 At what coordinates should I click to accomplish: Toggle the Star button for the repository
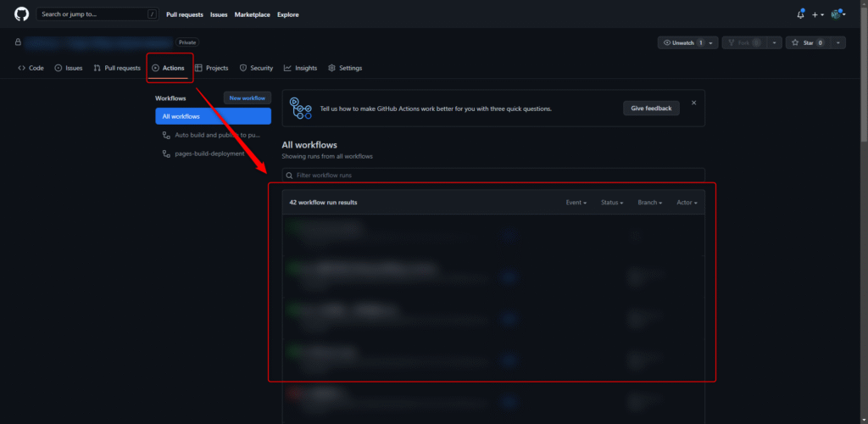coord(806,42)
